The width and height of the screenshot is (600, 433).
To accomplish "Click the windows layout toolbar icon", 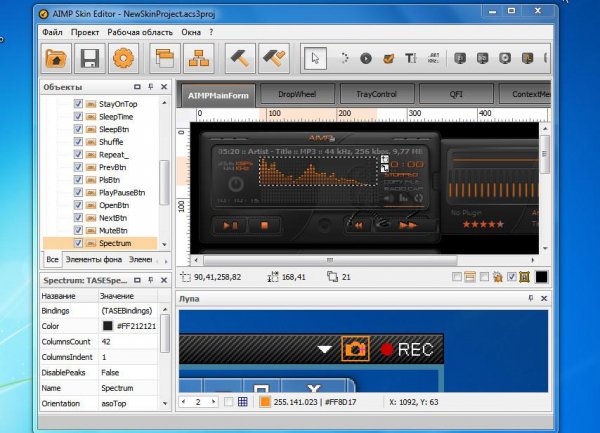I will (165, 59).
